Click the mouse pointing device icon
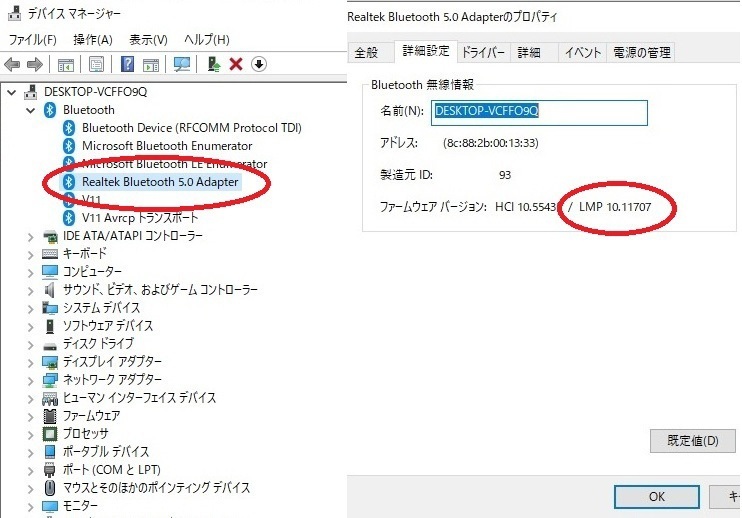This screenshot has width=742, height=518. tap(50, 487)
